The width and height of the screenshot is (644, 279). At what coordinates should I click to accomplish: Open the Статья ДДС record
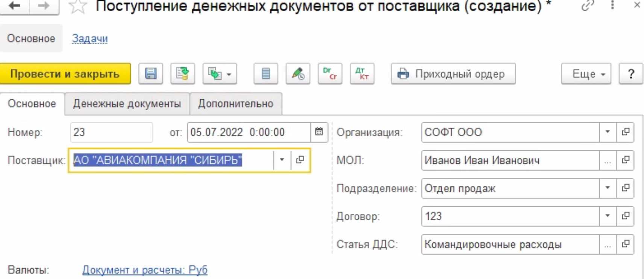coord(626,244)
